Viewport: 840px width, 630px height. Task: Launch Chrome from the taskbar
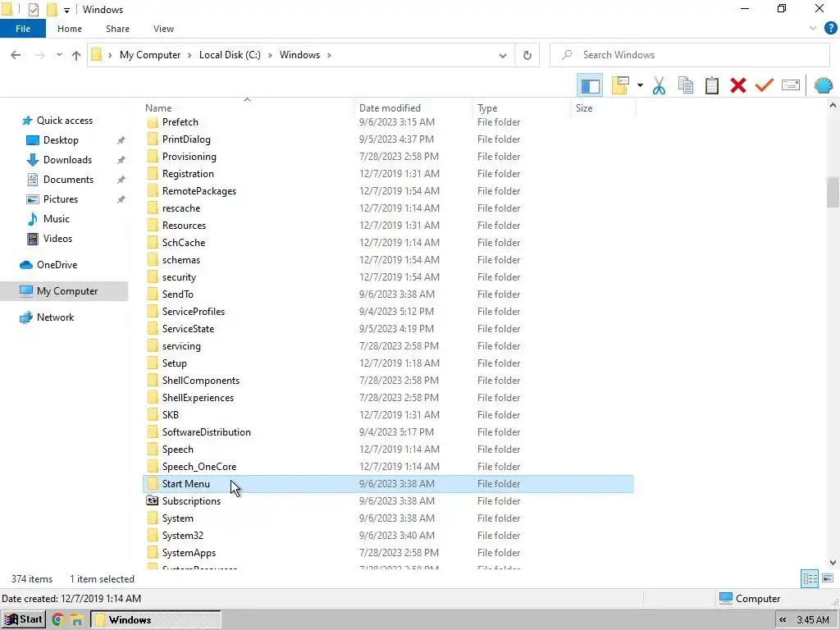click(x=58, y=620)
